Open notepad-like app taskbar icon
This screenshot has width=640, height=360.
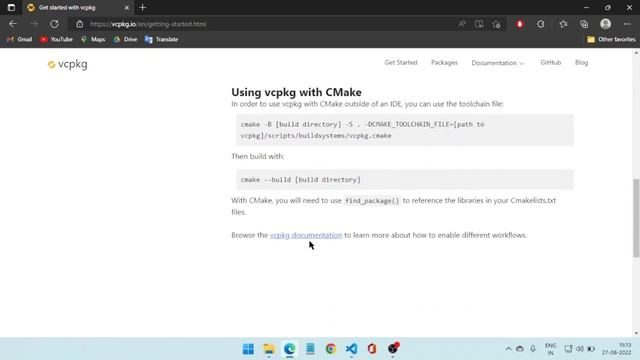pos(310,349)
